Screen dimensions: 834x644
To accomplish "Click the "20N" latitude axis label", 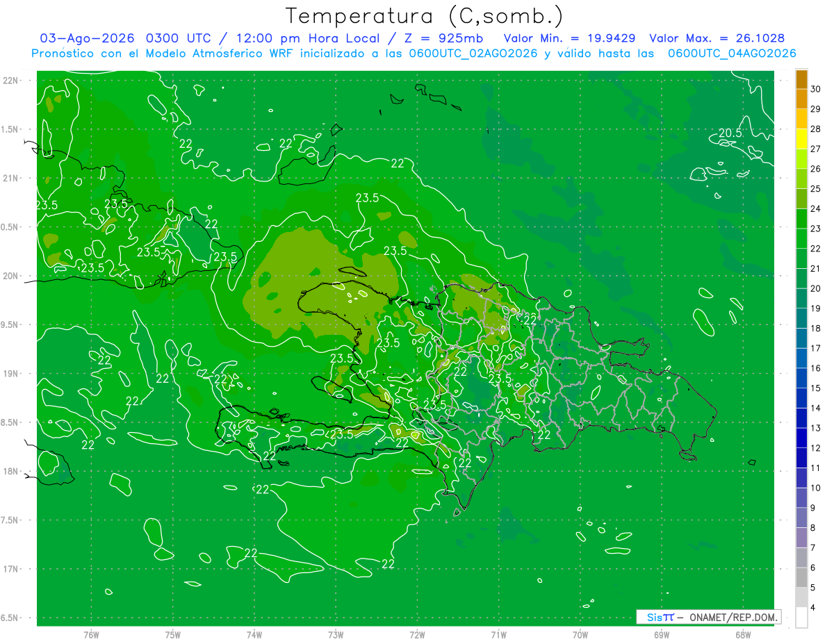I will [11, 276].
